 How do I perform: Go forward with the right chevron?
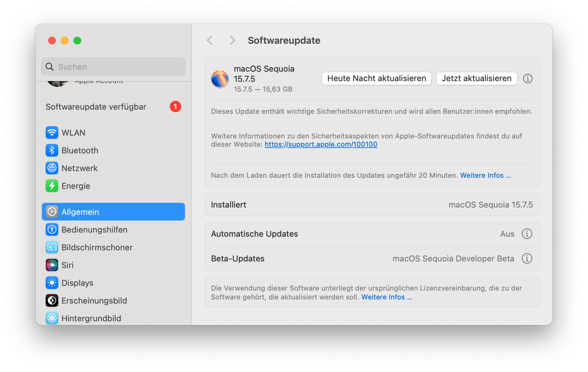(233, 40)
